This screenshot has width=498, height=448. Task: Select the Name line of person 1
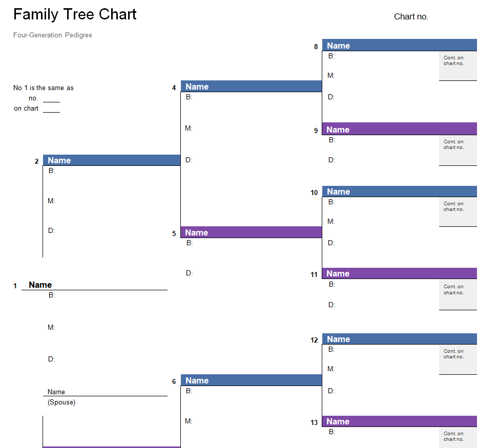(94, 285)
